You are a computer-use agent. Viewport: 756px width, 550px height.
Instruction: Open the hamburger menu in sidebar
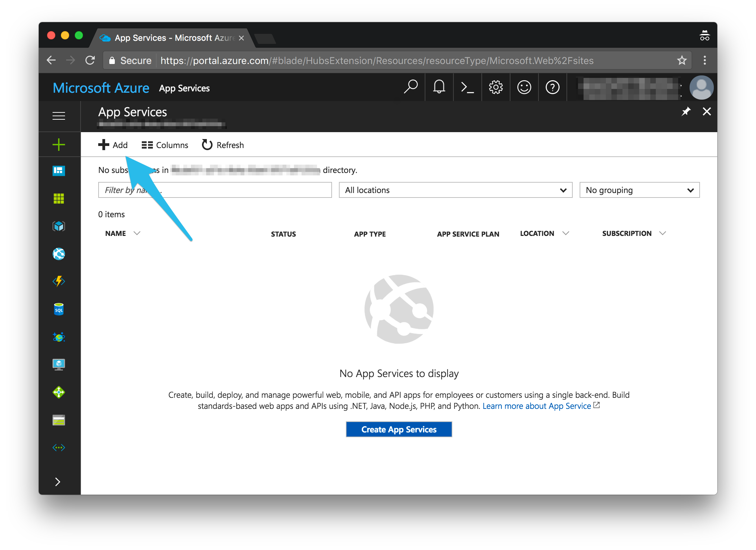pos(59,116)
